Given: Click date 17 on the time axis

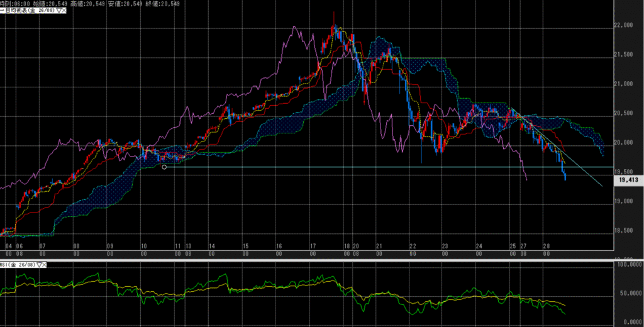Looking at the screenshot, I should (313, 246).
